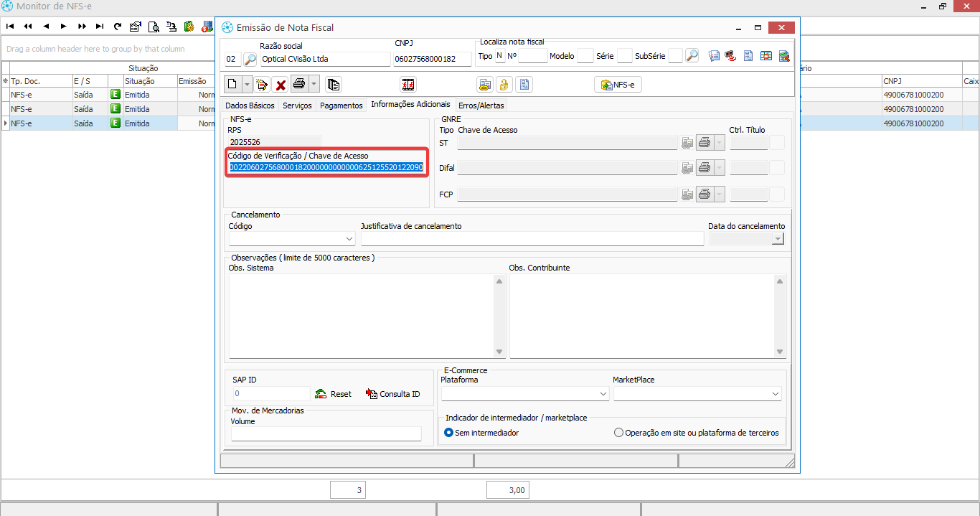The image size is (980, 516).
Task: Click the SAP ID Reset button
Action: (x=334, y=394)
